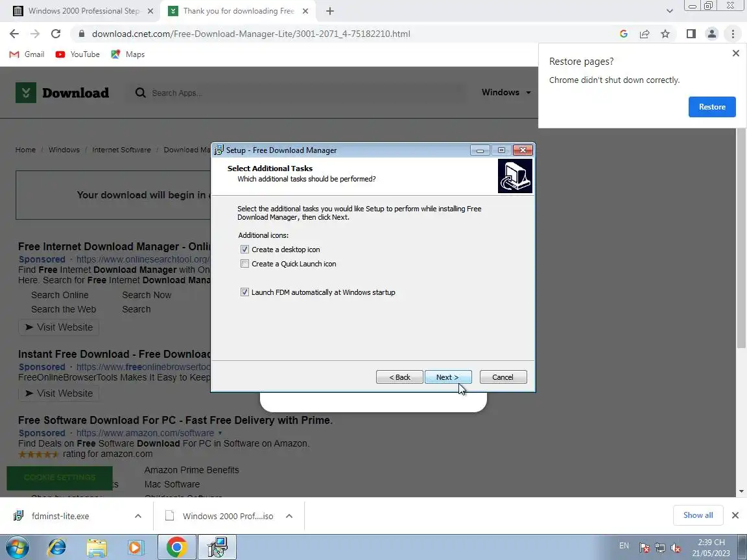The height and width of the screenshot is (560, 747).
Task: Click the Search Apps field
Action: (x=307, y=93)
